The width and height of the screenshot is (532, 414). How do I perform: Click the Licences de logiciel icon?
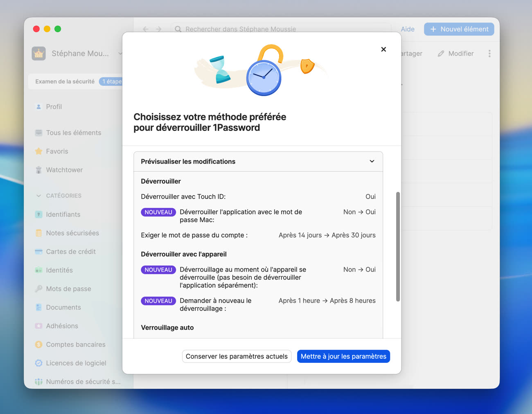39,363
